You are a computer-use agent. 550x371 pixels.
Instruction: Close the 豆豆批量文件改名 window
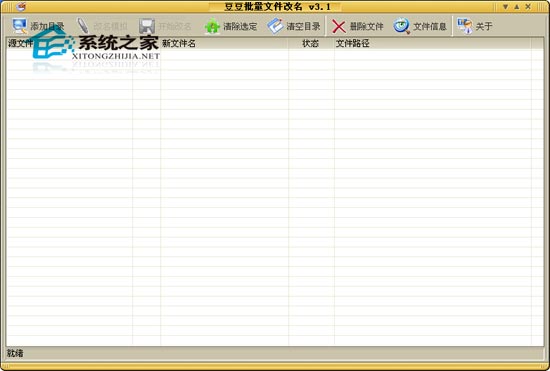pos(528,7)
